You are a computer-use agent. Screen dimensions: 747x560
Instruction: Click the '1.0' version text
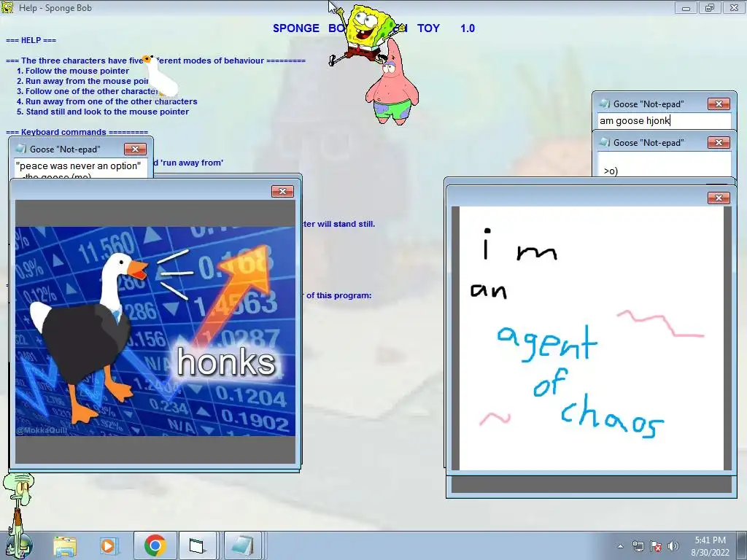point(468,28)
